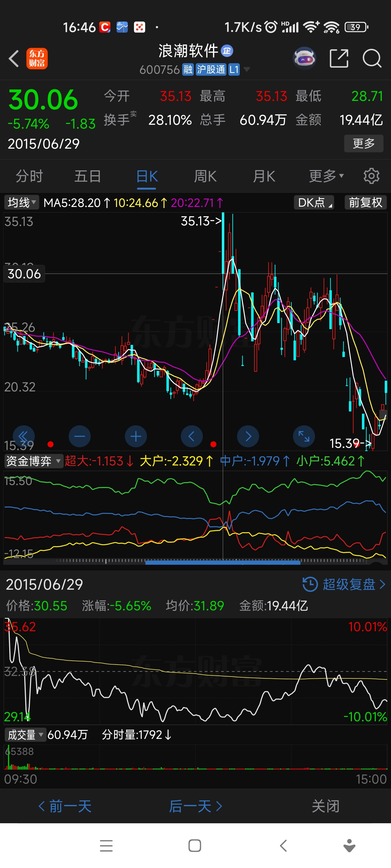Tap the 总手 60.94万 value
This screenshot has height=868, width=391.
coord(263,120)
